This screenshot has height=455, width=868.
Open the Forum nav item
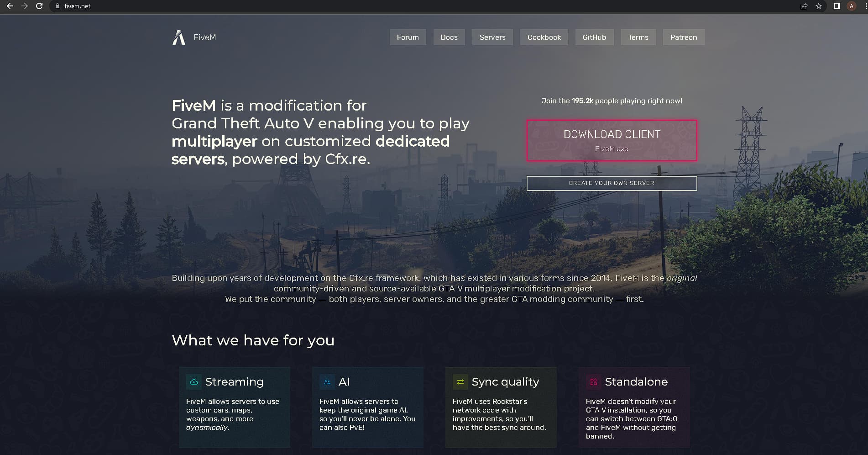click(408, 37)
